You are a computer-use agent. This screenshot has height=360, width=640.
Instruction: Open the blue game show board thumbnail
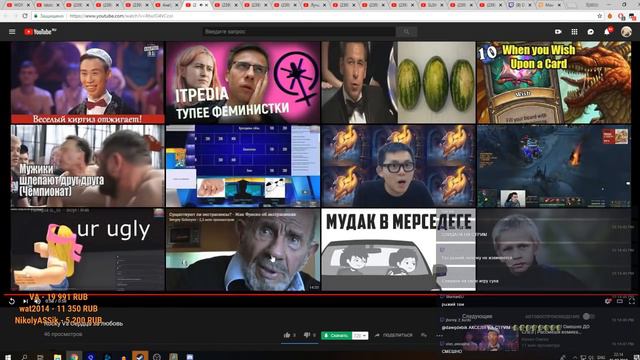[243, 166]
